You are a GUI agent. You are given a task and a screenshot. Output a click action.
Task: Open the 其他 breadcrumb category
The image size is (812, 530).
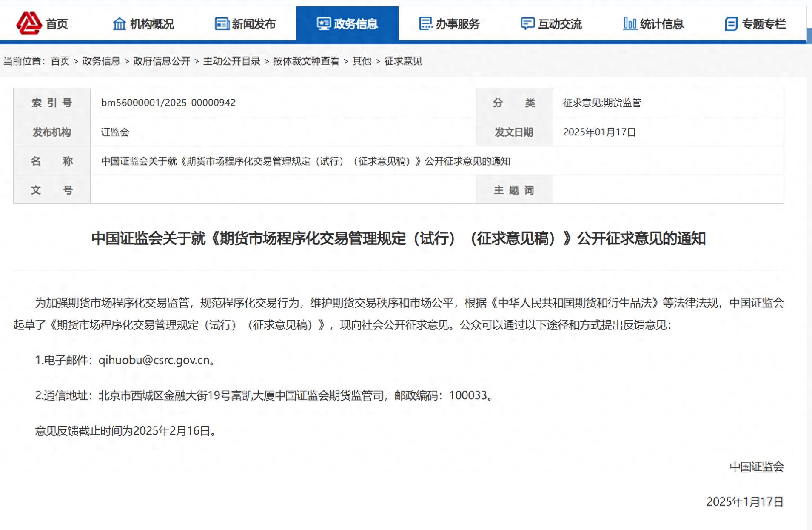(x=361, y=61)
